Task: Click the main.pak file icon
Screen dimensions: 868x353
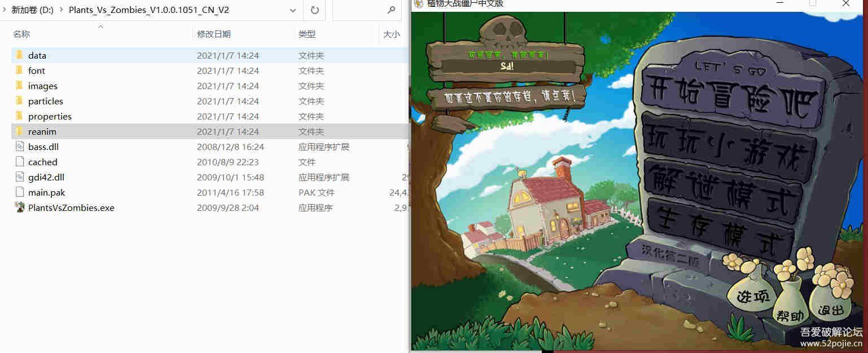Action: pos(20,192)
